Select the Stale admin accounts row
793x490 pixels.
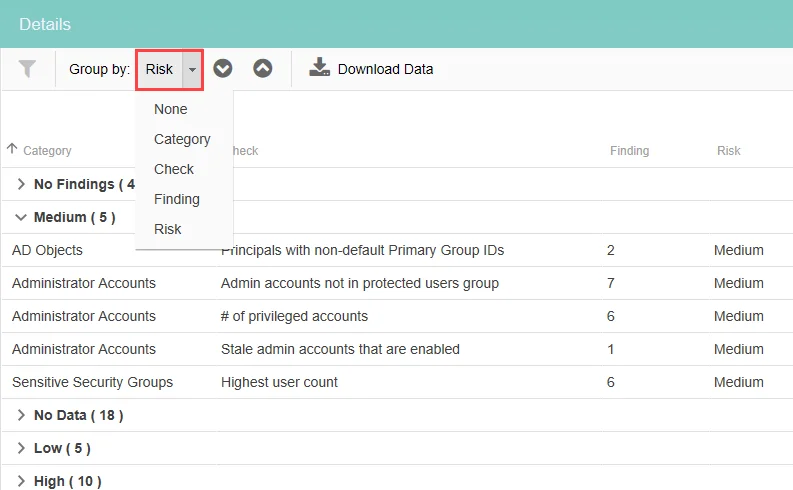[x=396, y=349]
